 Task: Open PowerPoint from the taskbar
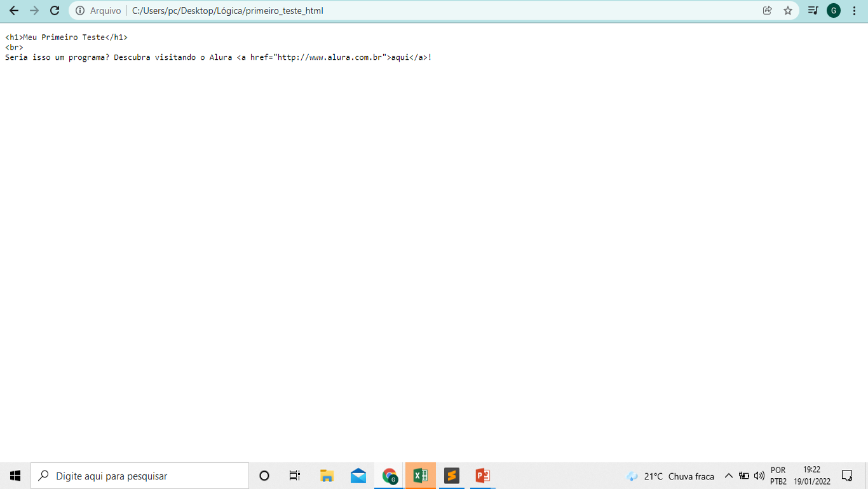coord(483,476)
